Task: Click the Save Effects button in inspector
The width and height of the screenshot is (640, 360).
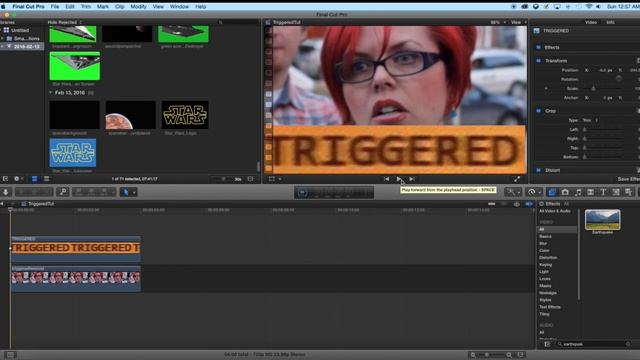Action: [x=628, y=179]
